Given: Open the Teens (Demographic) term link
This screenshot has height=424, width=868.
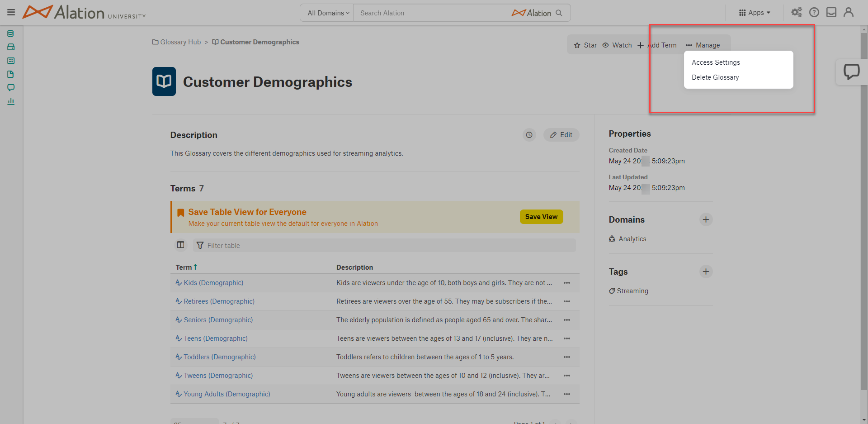Looking at the screenshot, I should tap(215, 338).
